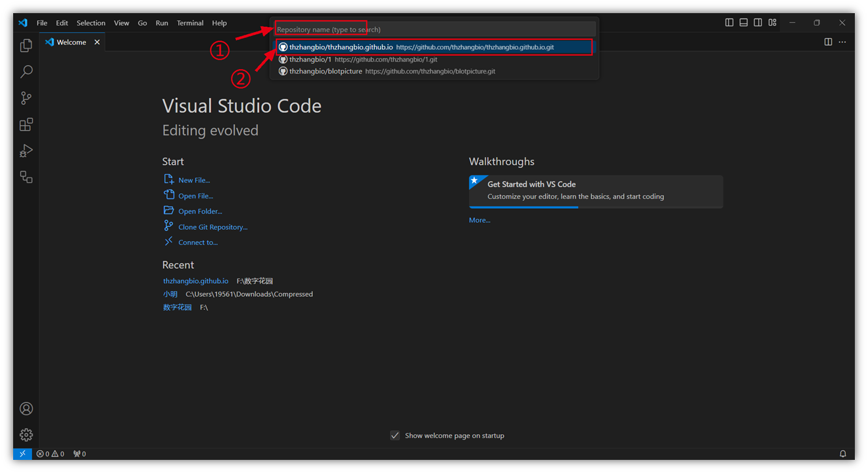This screenshot has width=868, height=473.
Task: Open recent 数字花园 folder in F:\
Action: (x=178, y=307)
